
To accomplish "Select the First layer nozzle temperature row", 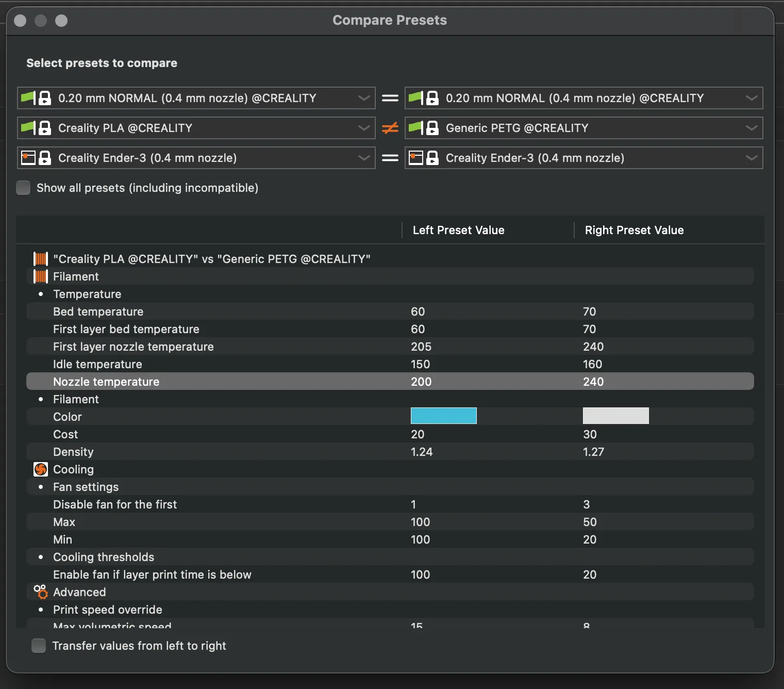I will [390, 347].
